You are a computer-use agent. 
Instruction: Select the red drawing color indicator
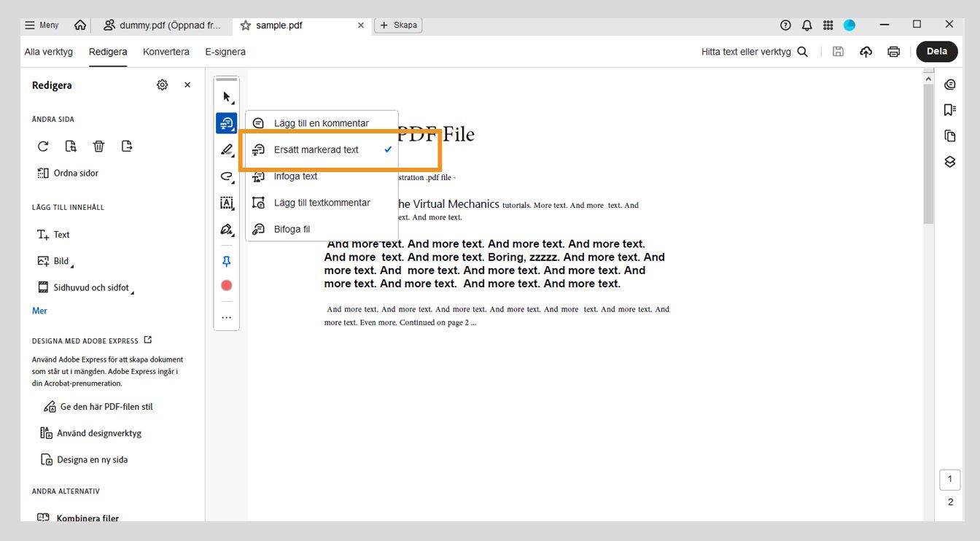pyautogui.click(x=226, y=284)
